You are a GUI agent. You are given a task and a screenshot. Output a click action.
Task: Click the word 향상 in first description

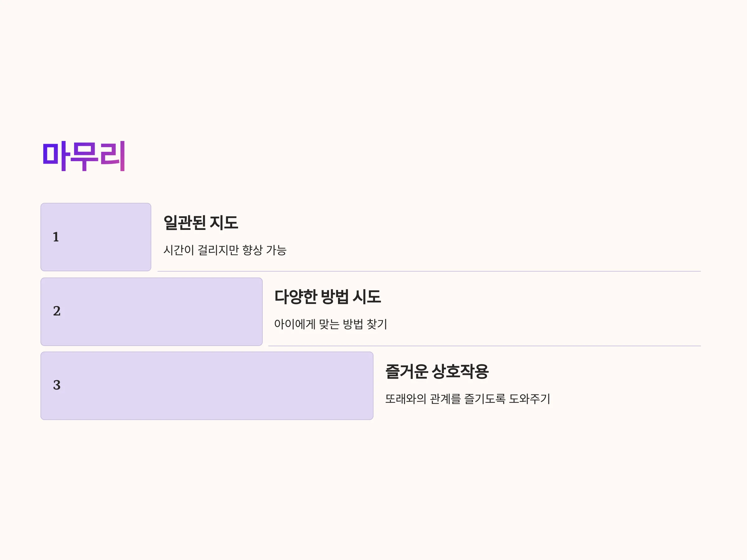pos(253,250)
